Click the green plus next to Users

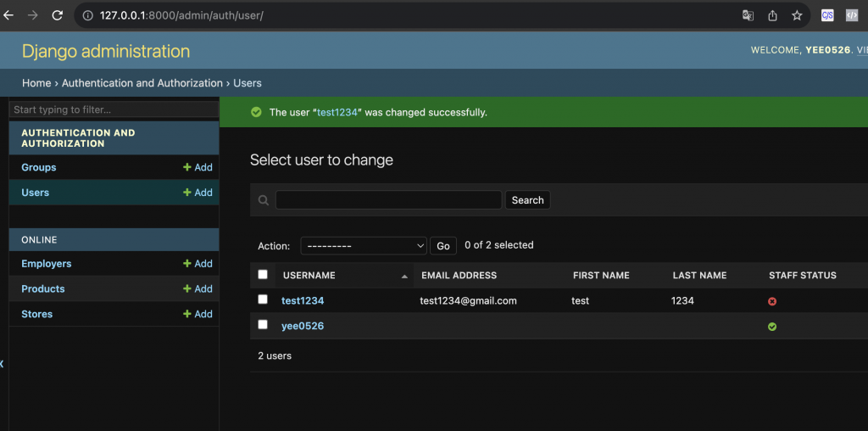[187, 193]
